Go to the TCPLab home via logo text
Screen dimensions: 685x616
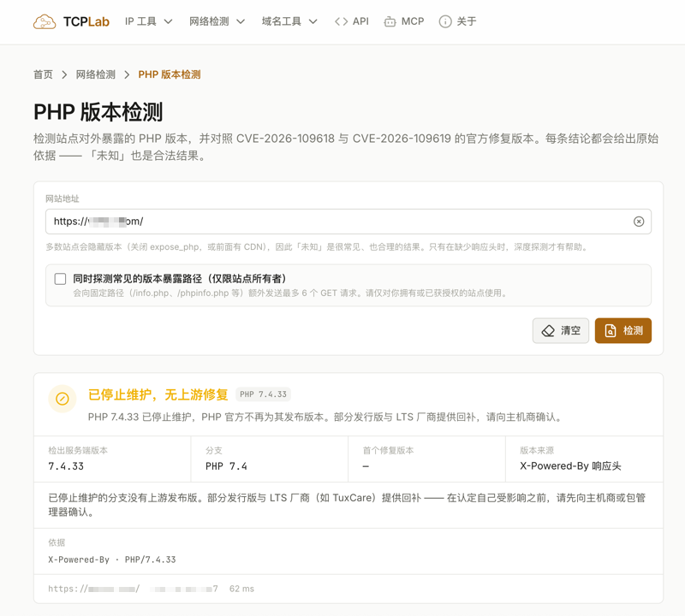[86, 21]
